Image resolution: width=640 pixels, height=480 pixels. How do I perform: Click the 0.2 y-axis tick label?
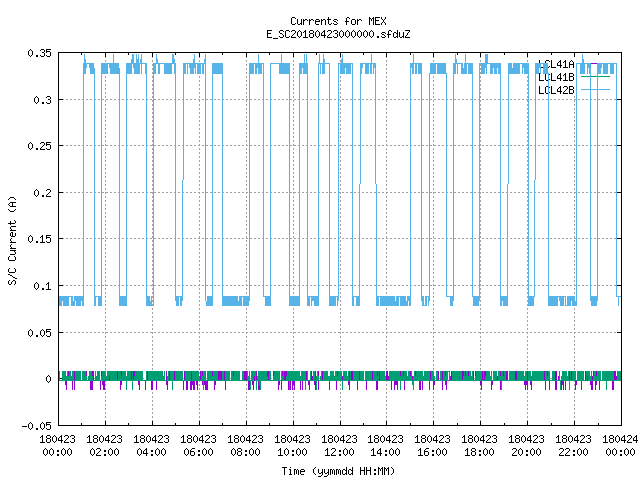(43, 193)
